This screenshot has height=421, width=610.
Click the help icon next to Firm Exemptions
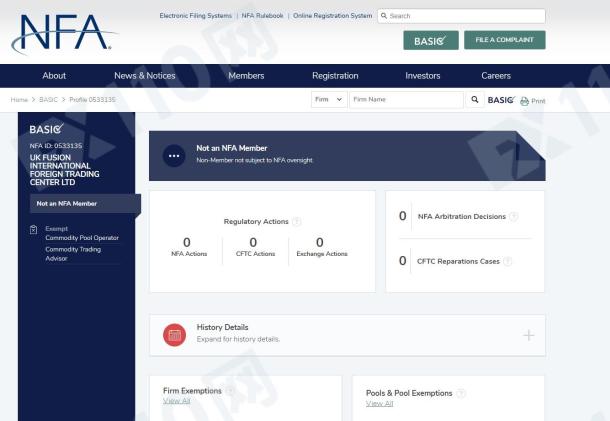230,391
